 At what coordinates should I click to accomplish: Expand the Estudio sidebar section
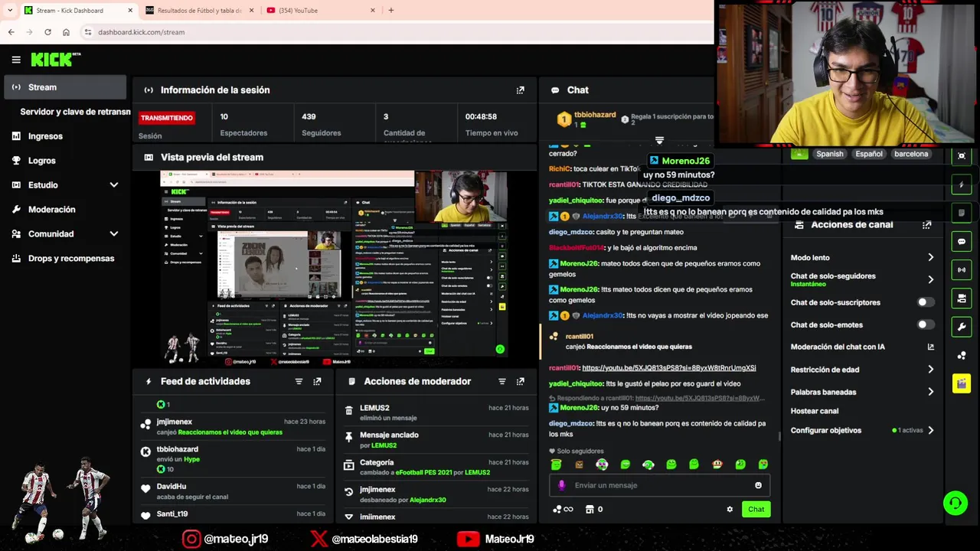114,185
